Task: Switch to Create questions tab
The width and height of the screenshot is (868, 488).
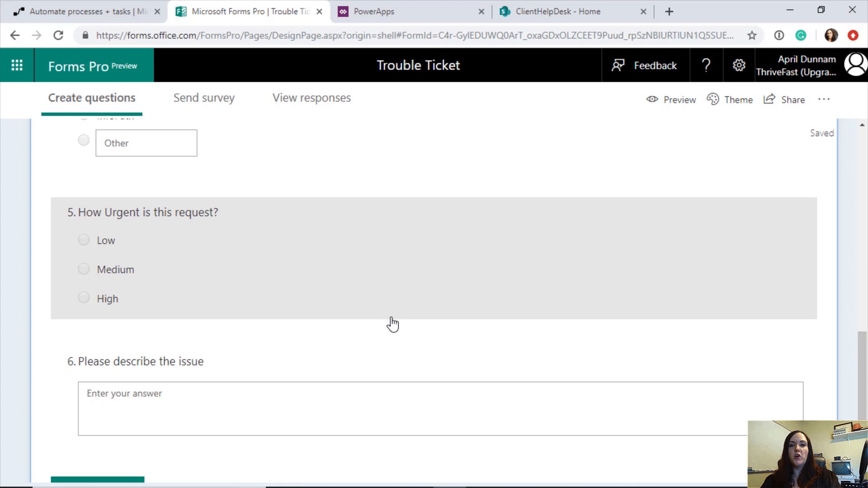Action: 92,98
